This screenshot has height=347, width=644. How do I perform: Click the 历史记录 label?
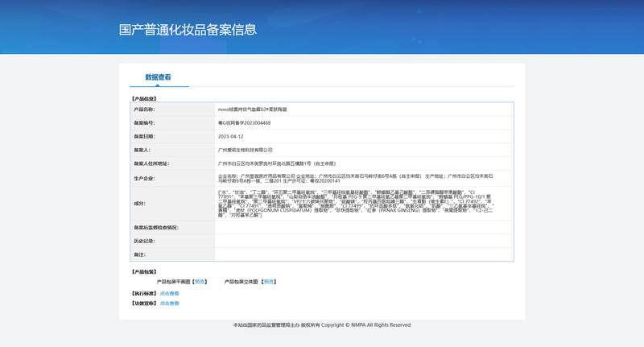[144, 241]
